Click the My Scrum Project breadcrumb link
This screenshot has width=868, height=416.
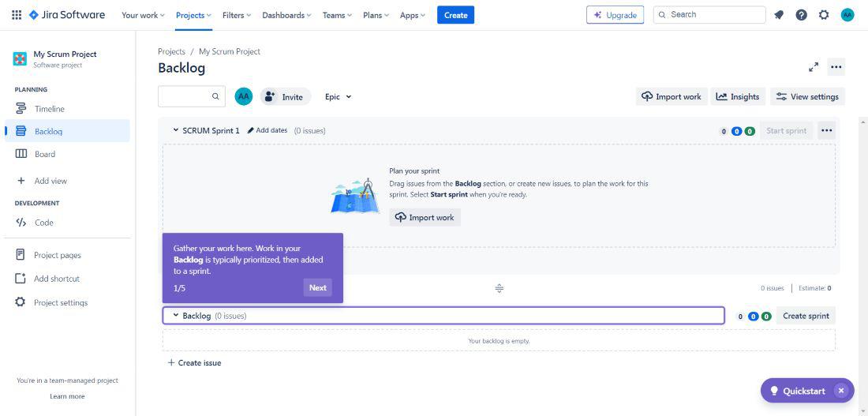[x=229, y=51]
